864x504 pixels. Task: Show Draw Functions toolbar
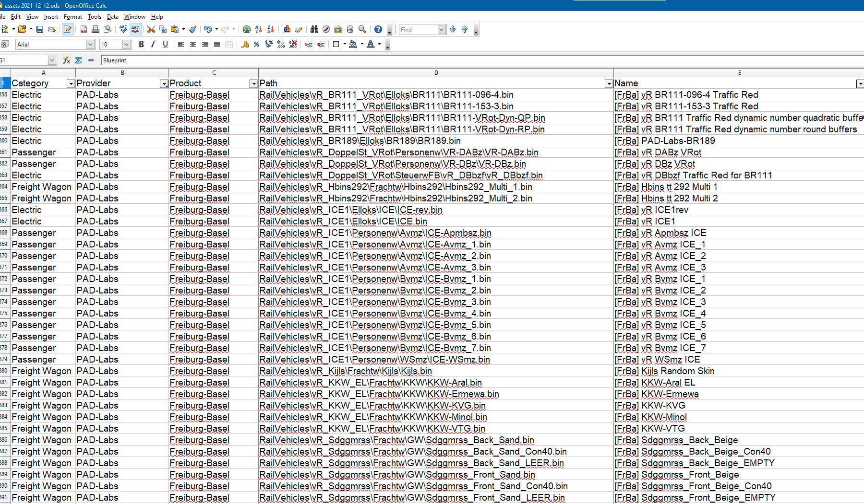pos(299,30)
